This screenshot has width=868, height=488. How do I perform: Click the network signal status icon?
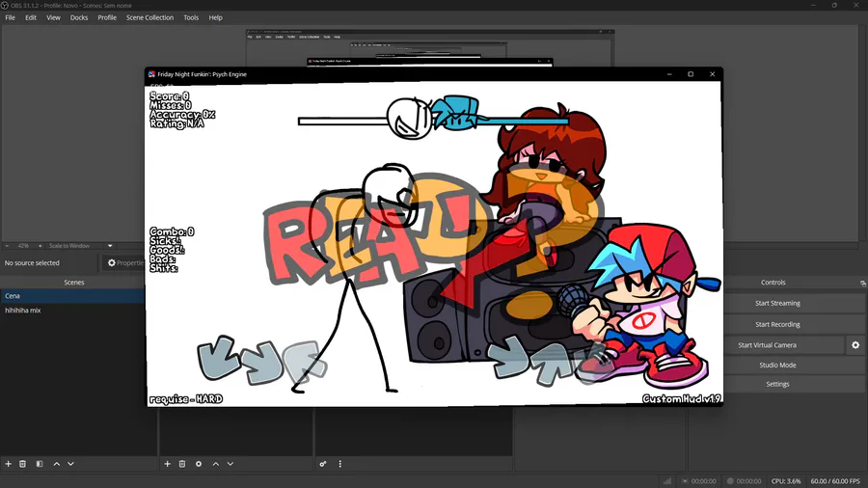(x=667, y=481)
